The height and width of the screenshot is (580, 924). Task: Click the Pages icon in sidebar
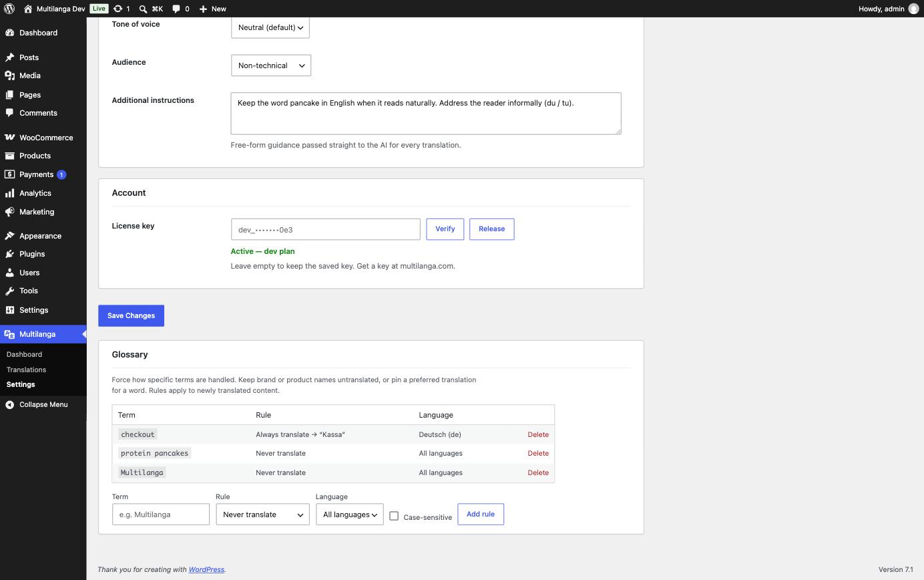point(10,95)
